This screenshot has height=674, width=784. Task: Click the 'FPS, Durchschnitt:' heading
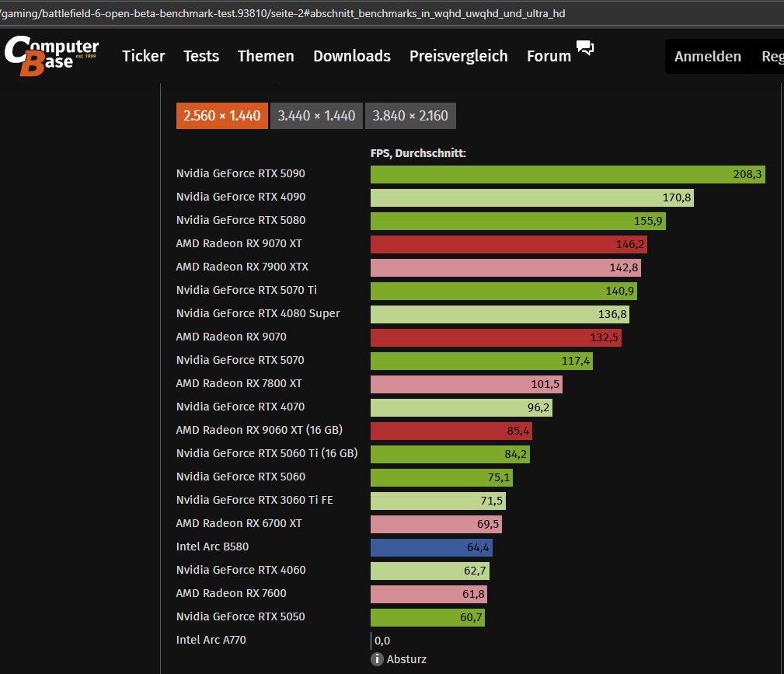tap(418, 153)
